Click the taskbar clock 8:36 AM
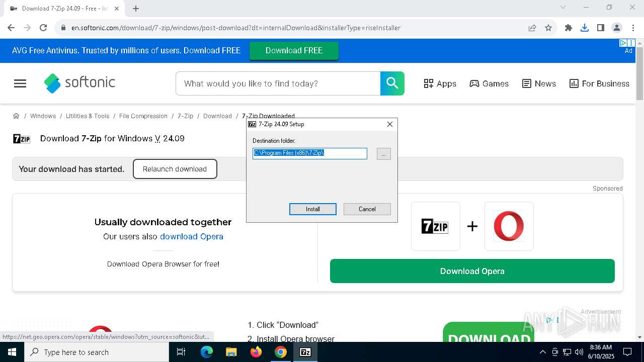644x362 pixels. coord(600,352)
